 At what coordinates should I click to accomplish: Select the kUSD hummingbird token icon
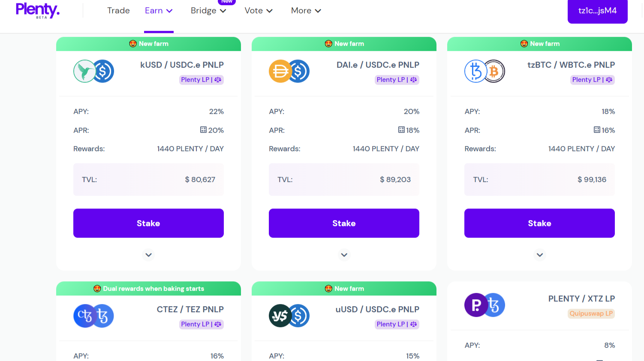pos(85,71)
